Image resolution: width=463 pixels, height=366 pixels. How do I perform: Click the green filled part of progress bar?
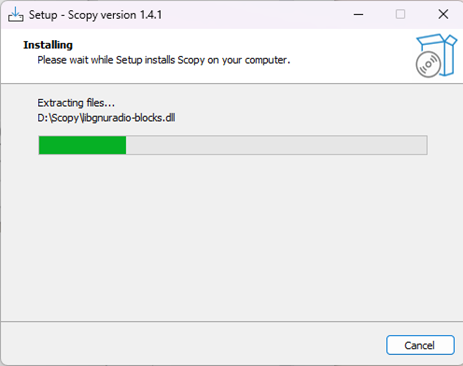(x=82, y=145)
